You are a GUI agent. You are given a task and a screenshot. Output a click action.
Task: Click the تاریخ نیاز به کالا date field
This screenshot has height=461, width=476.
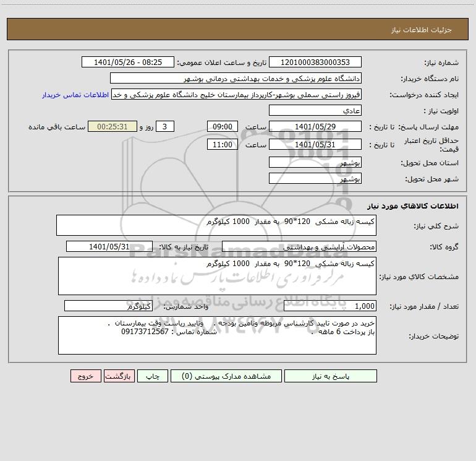[x=109, y=246]
